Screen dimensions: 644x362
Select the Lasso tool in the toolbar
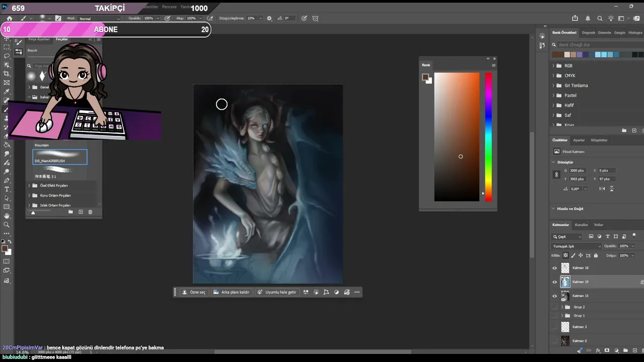pyautogui.click(x=7, y=56)
